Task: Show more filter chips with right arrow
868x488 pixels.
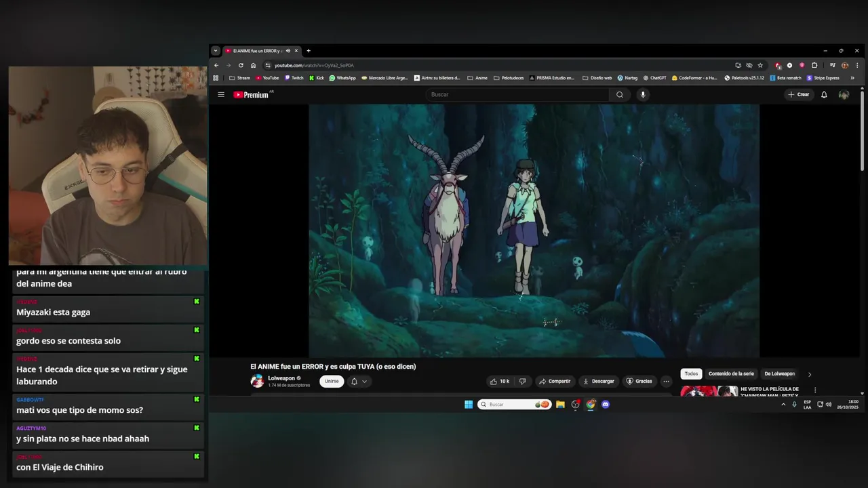Action: click(x=809, y=374)
